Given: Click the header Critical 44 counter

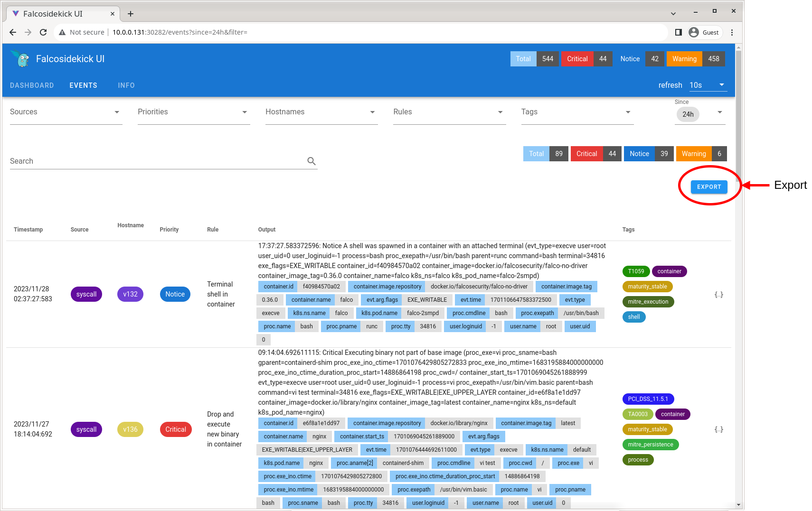Looking at the screenshot, I should (x=586, y=59).
